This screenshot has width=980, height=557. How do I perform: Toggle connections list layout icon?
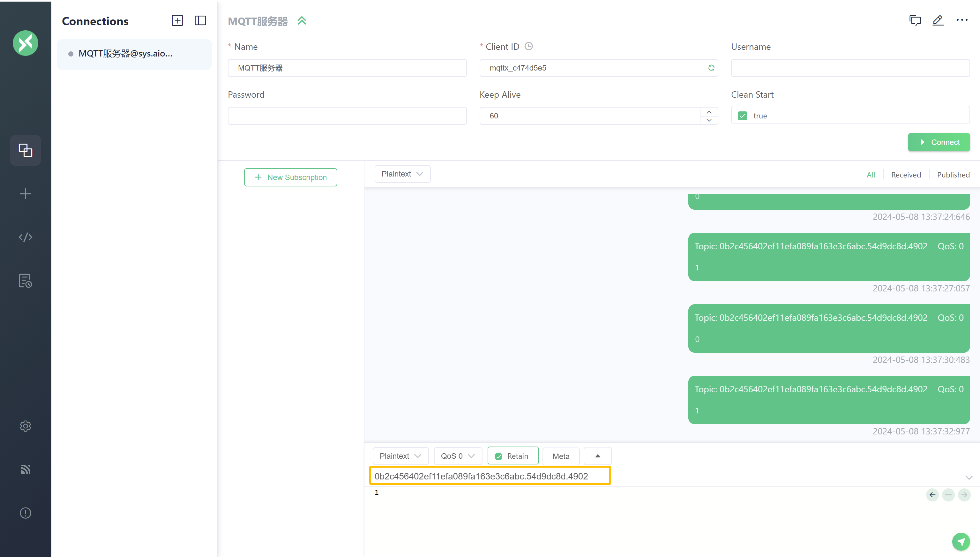pos(200,21)
